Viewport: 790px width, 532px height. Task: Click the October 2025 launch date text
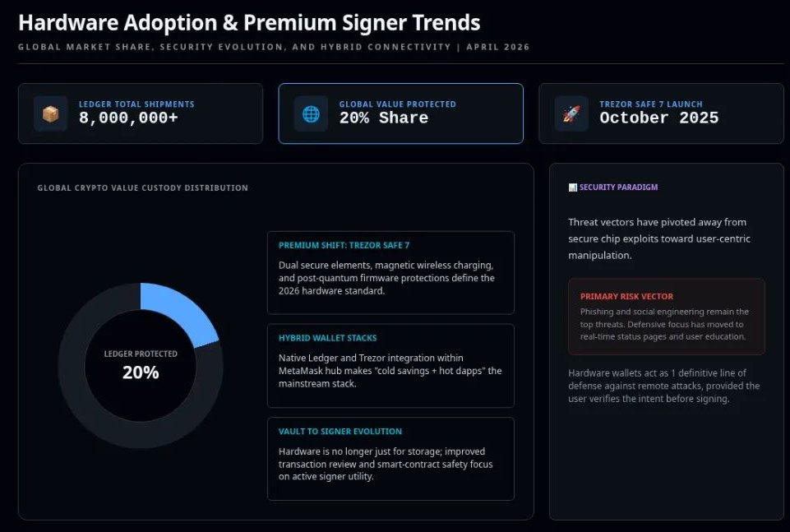(x=658, y=118)
